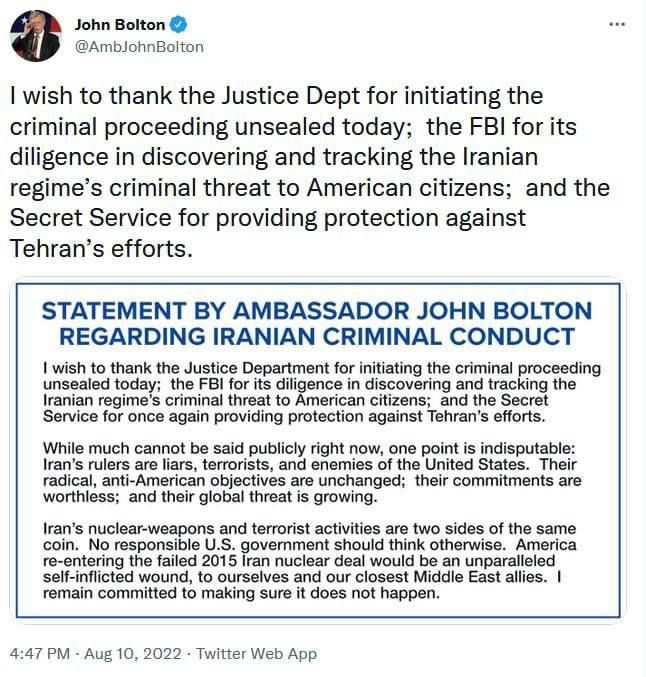Open the @AmbJohnBolton handle link

coord(139,46)
